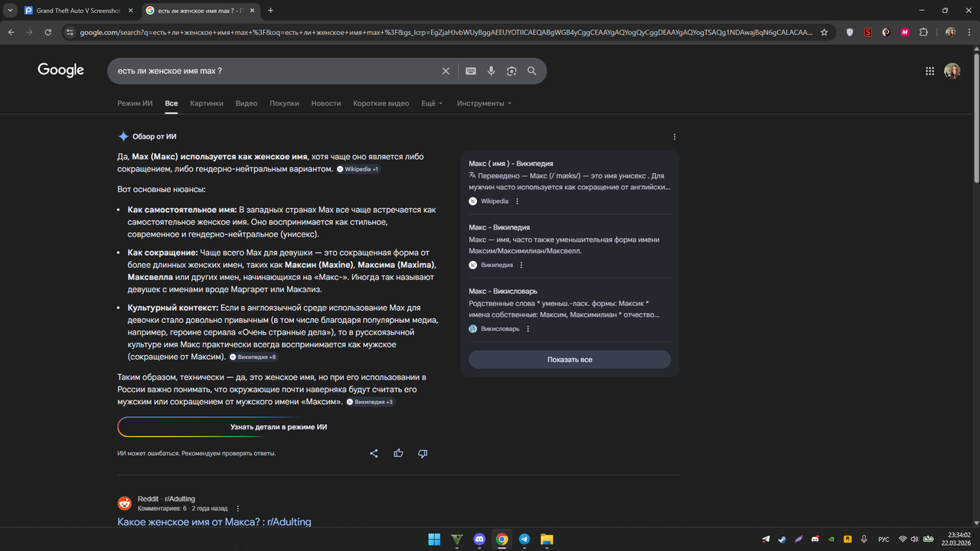
Task: Open Steam tray icon
Action: [782, 540]
